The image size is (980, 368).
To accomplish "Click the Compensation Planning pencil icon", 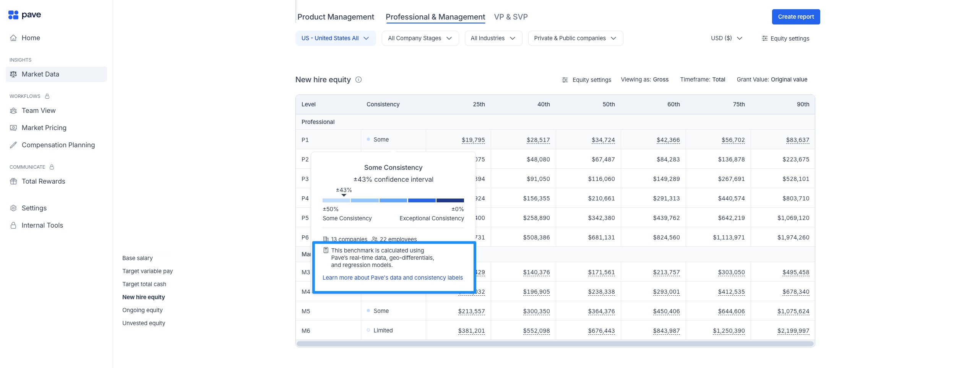I will (x=13, y=145).
